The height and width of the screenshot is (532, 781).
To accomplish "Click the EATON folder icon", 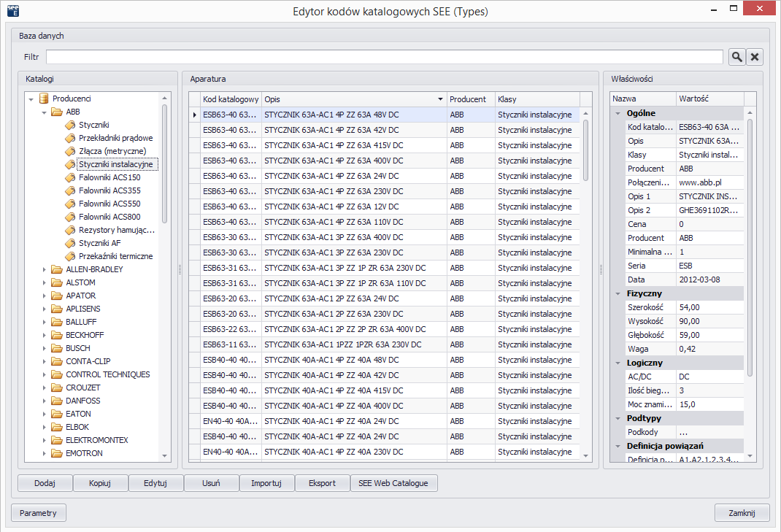I will coord(57,414).
